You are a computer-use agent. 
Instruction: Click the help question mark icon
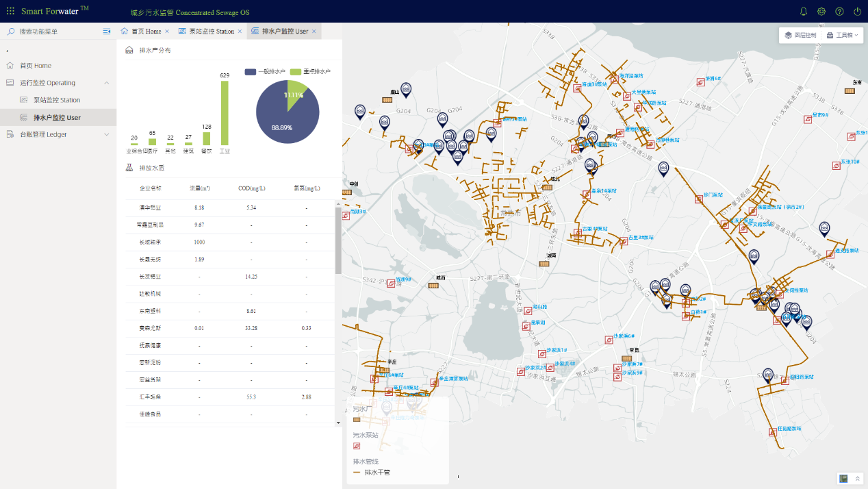coord(839,12)
